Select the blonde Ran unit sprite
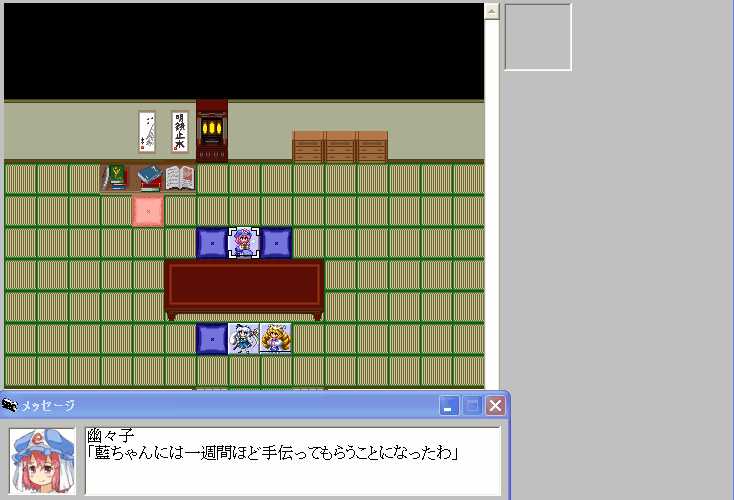This screenshot has height=500, width=734. (x=275, y=338)
